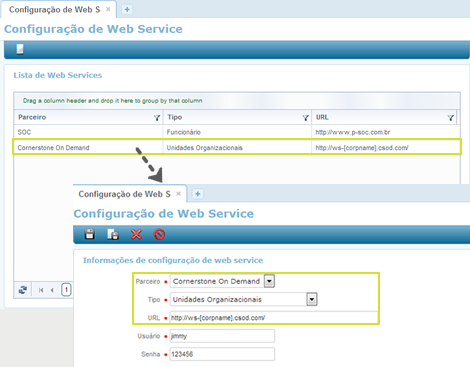
Task: Select page 1 in grid pager
Action: 66,290
